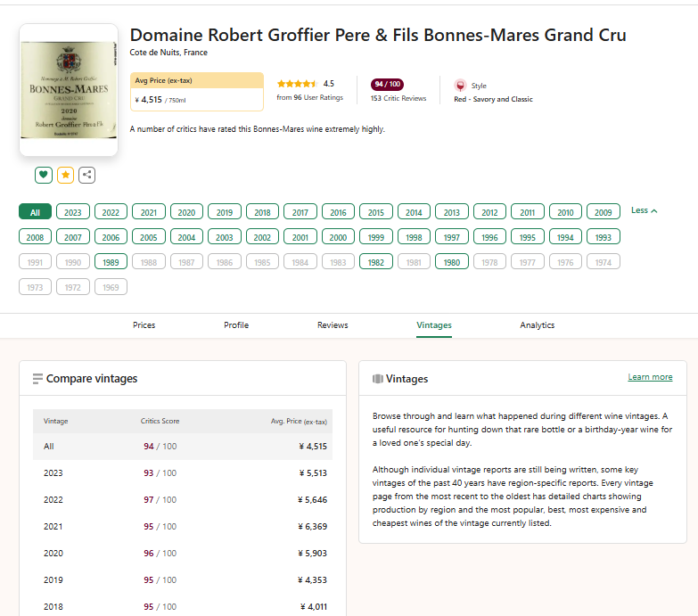The height and width of the screenshot is (616, 698).
Task: Collapse vintage list with Less arrow
Action: pos(644,211)
